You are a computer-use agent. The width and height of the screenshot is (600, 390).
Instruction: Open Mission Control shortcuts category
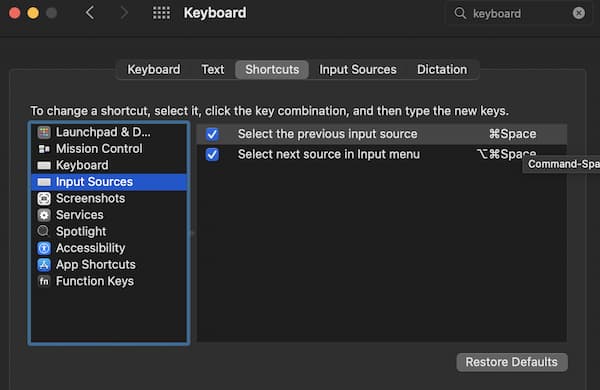coord(109,148)
